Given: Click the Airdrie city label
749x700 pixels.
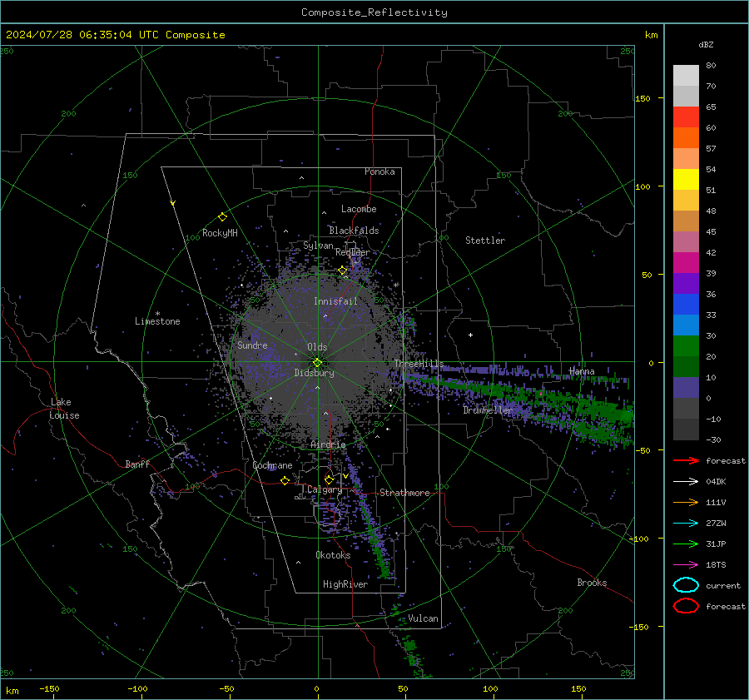Looking at the screenshot, I should coord(328,444).
